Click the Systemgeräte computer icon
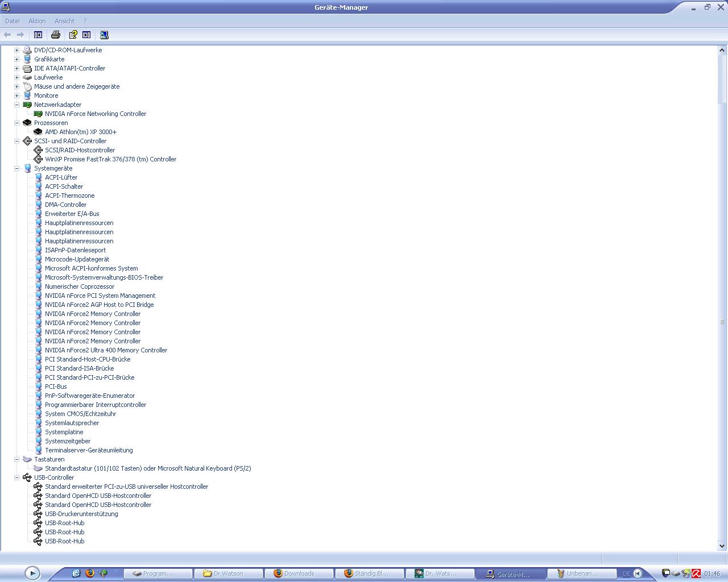The image size is (728, 582). coord(27,168)
